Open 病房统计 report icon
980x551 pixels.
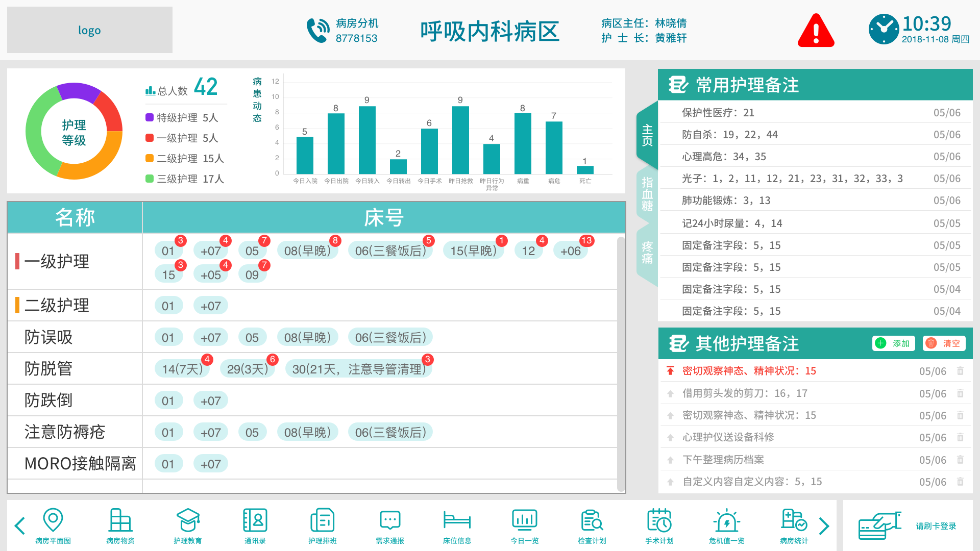[794, 520]
